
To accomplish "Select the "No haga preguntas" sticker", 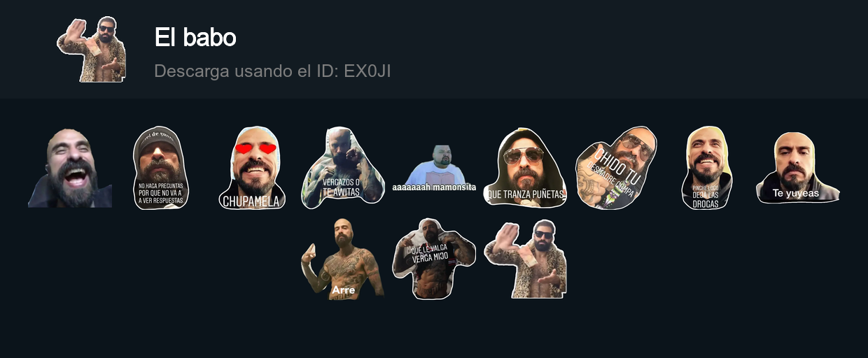I will click(161, 168).
